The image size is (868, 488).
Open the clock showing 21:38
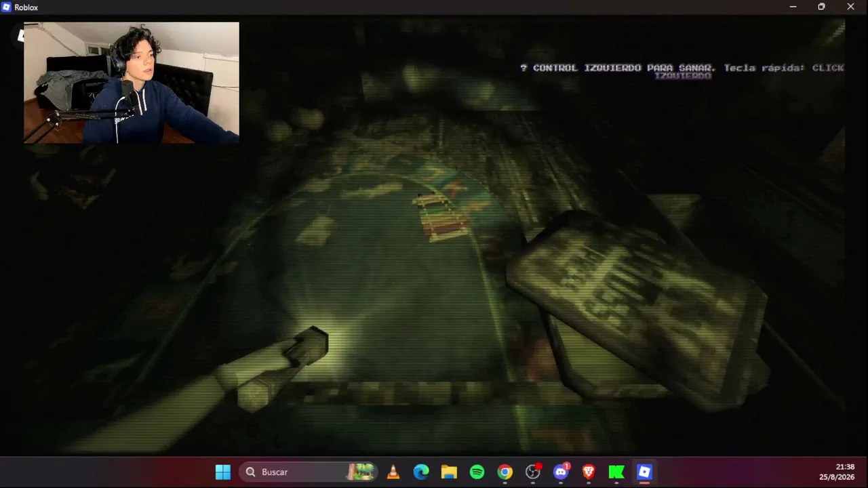(x=845, y=467)
